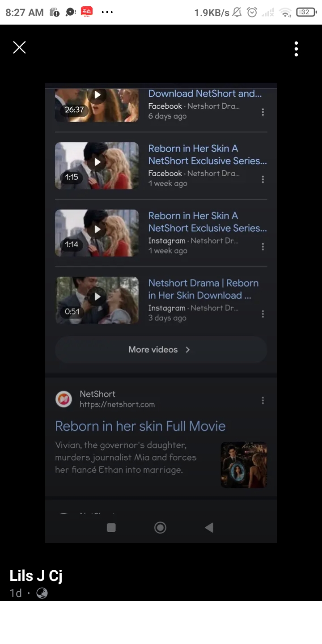Play the 0:51 Netshort Drama video
The width and height of the screenshot is (322, 644).
97,300
